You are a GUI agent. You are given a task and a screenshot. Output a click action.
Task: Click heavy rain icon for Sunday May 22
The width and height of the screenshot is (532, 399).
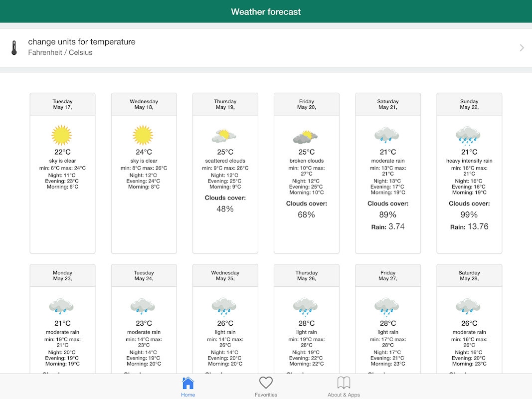(x=468, y=136)
